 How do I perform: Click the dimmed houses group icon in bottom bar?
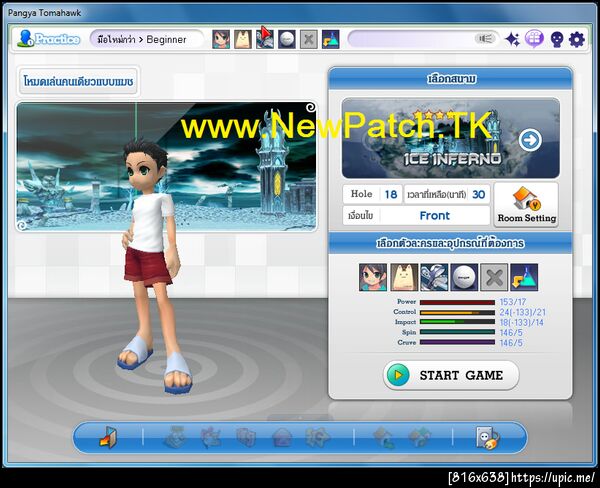pyautogui.click(x=419, y=437)
